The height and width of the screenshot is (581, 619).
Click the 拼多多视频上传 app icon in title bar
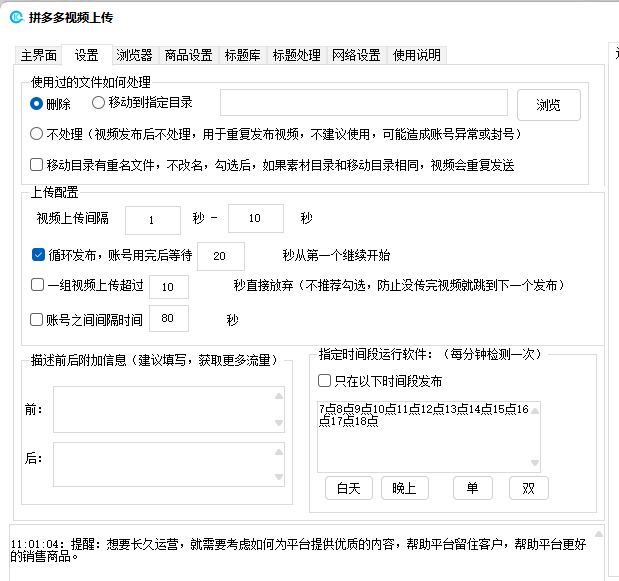16,17
